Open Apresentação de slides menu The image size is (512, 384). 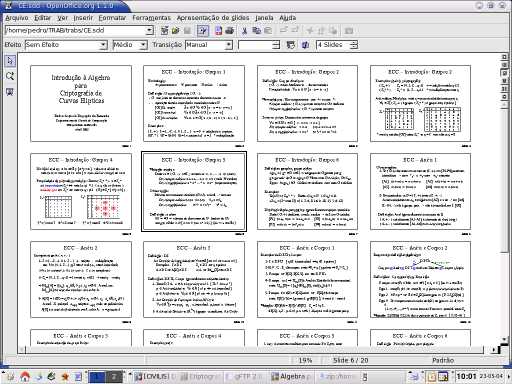point(213,18)
